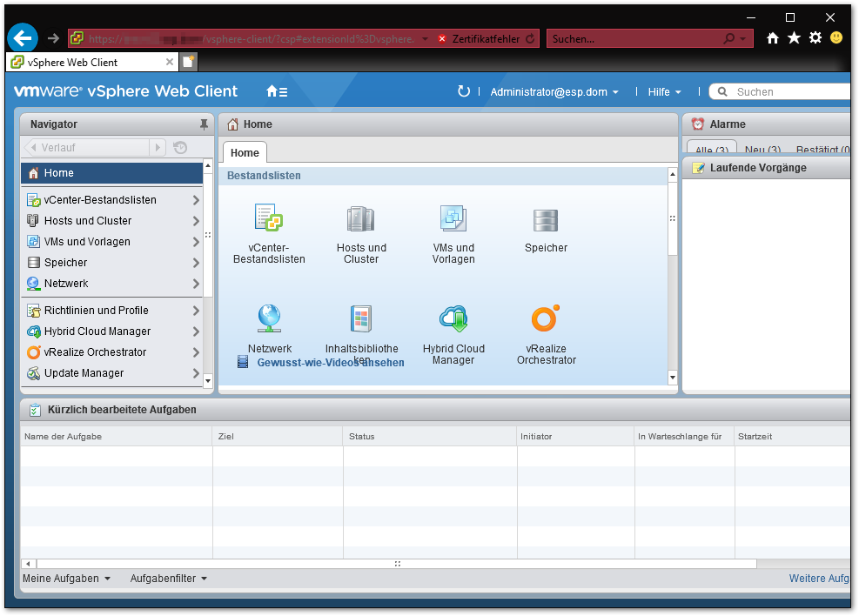Open the Hilfe dropdown menu
The image size is (859, 616).
tap(664, 92)
